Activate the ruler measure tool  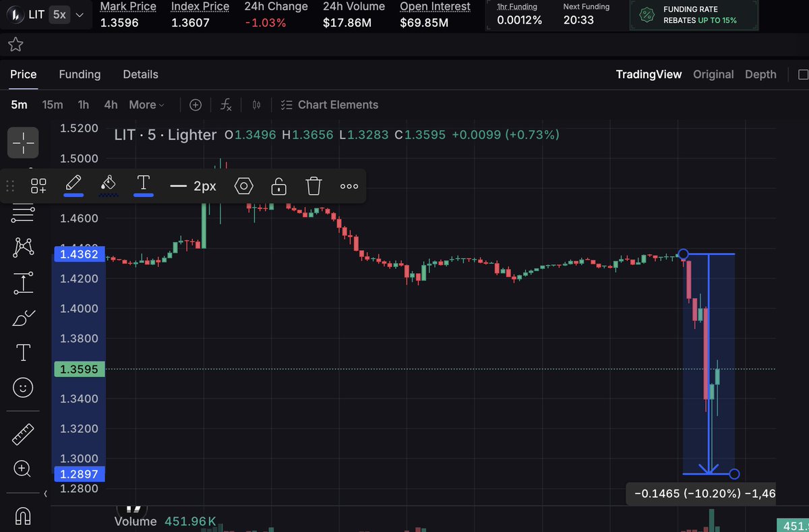point(24,434)
